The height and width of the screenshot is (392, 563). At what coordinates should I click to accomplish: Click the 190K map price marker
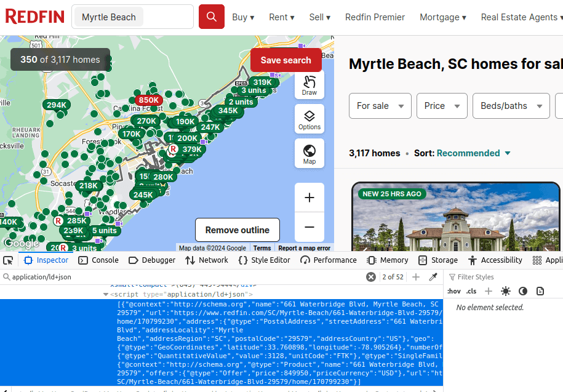click(185, 121)
